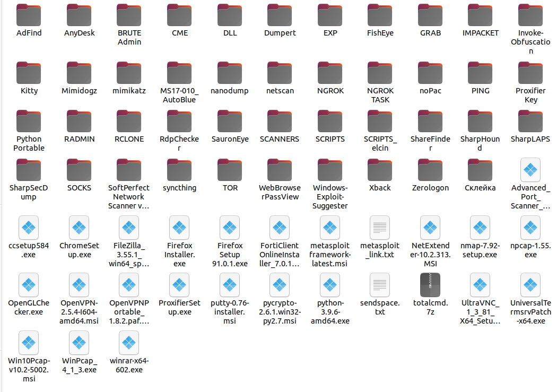Select the nanodump folder
Image resolution: width=557 pixels, height=392 pixels.
(x=230, y=73)
